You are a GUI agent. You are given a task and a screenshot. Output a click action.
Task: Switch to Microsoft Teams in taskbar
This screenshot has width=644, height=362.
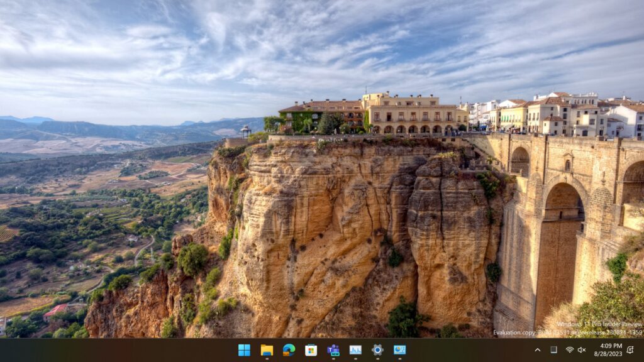pos(333,350)
